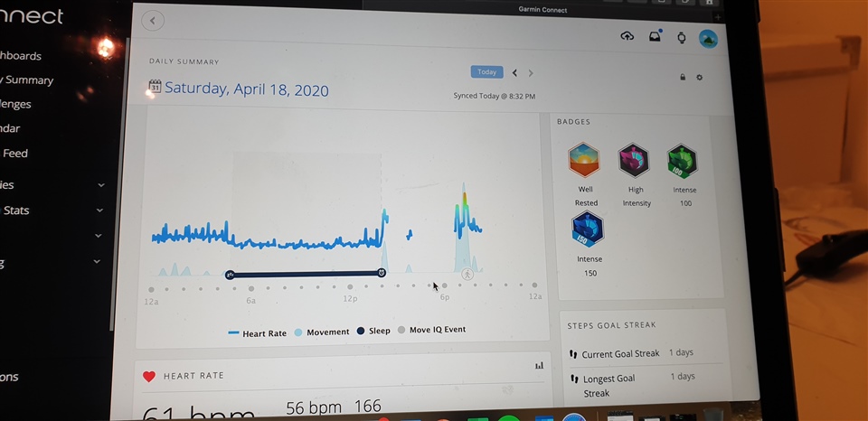Viewport: 868px width, 421px height.
Task: Open Dashboards in the sidebar
Action: 21,56
